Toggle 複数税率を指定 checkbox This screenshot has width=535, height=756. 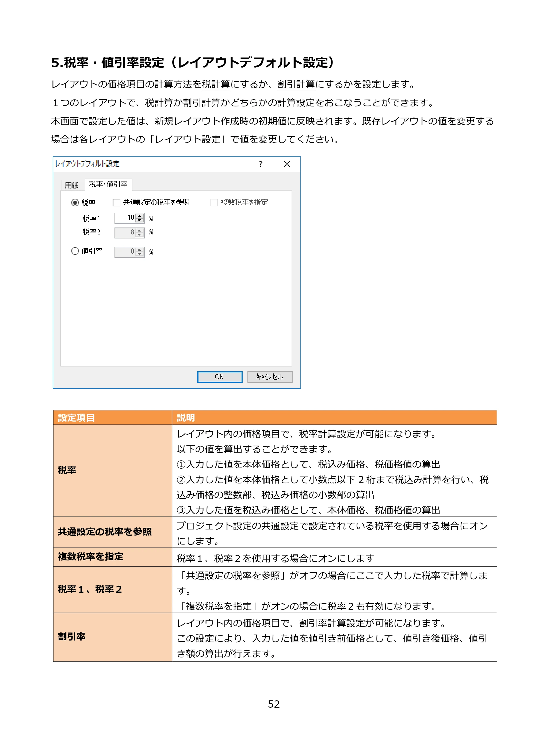coord(214,203)
